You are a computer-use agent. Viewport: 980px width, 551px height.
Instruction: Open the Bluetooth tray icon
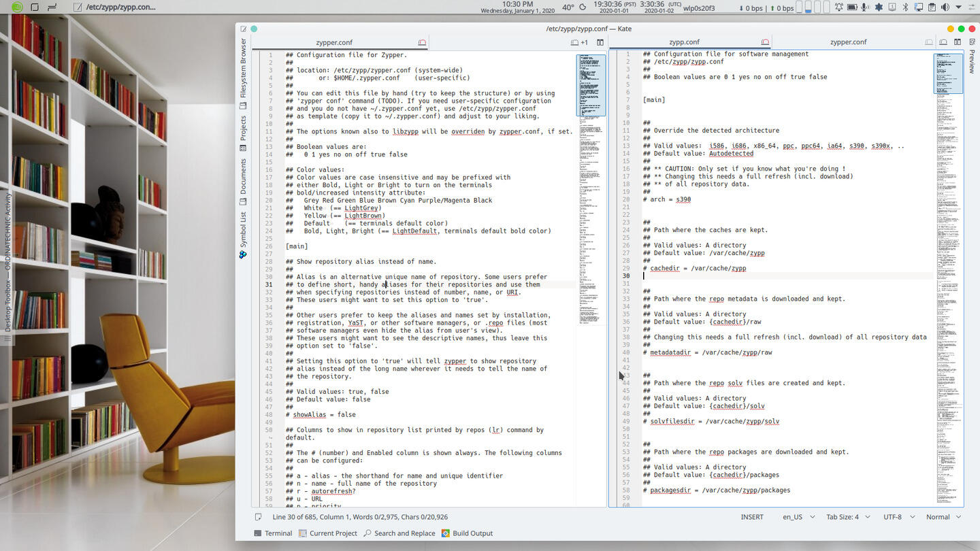point(905,7)
